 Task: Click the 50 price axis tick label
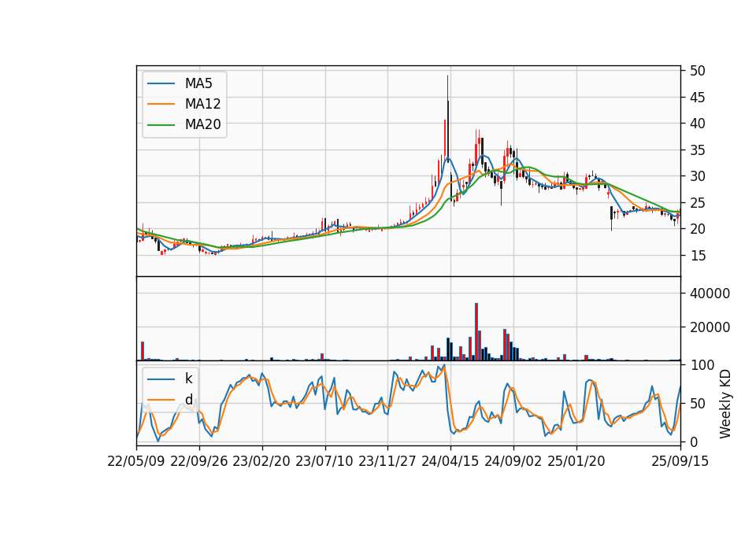coord(698,71)
